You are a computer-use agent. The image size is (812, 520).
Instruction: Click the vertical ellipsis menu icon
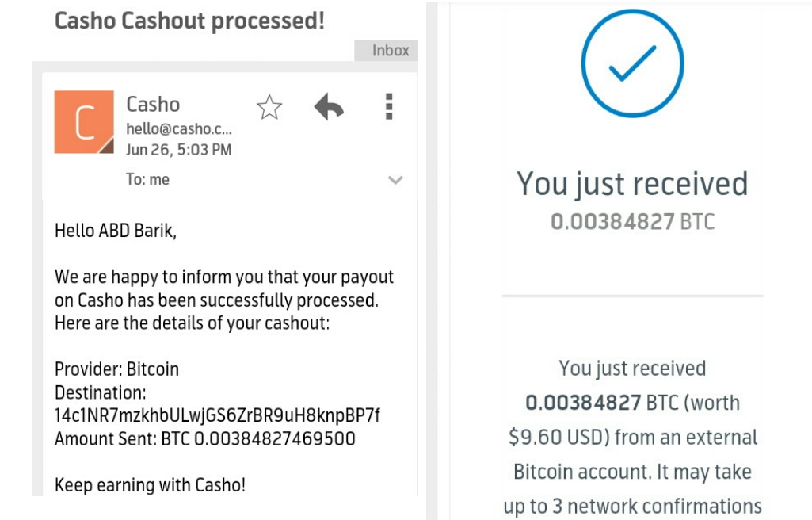pyautogui.click(x=389, y=107)
